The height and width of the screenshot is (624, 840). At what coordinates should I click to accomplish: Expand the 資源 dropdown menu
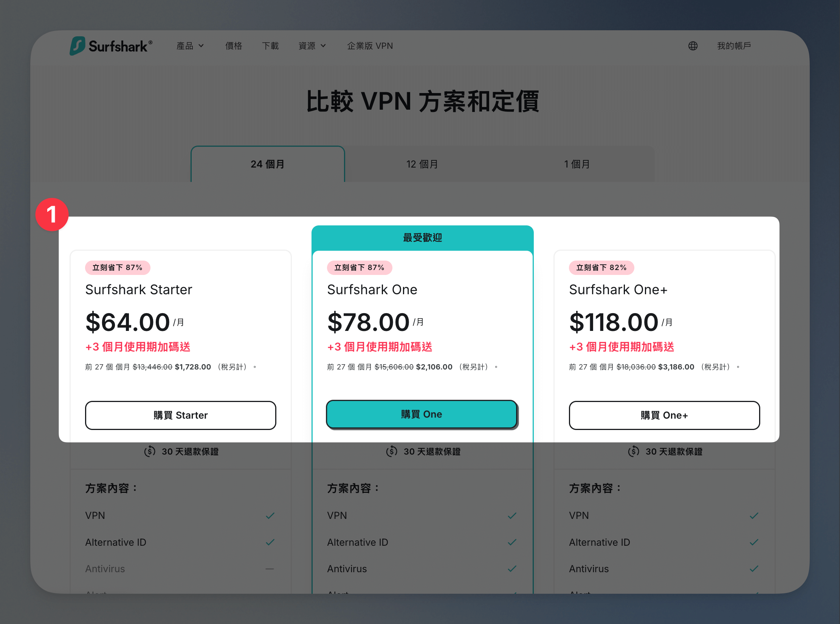(312, 46)
